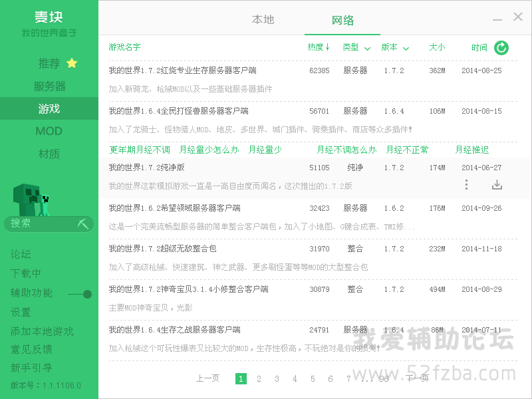The width and height of the screenshot is (532, 399).
Task: Close the 麦块 window
Action: click(518, 17)
